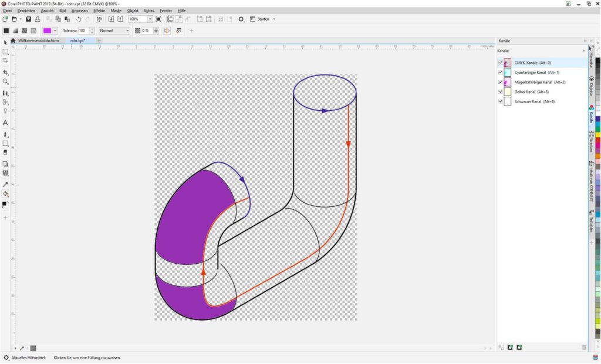The width and height of the screenshot is (601, 364).
Task: Click the Export icon with up arrow
Action: [120, 19]
